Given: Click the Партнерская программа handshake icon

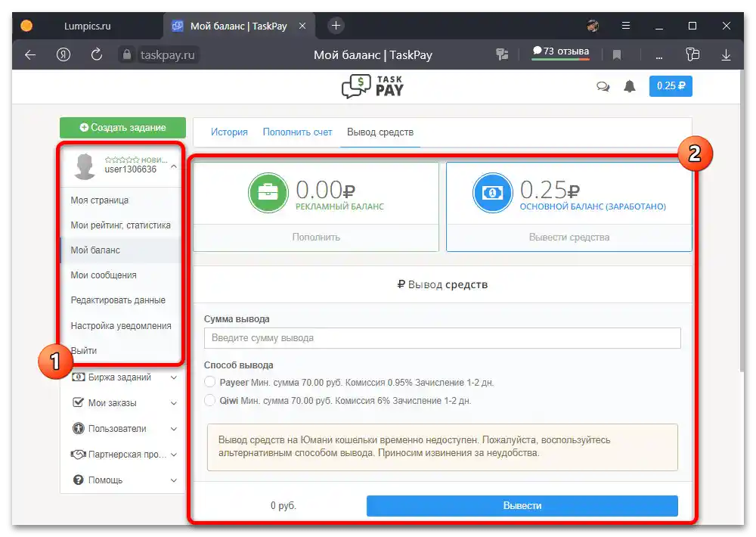Looking at the screenshot, I should tap(78, 454).
